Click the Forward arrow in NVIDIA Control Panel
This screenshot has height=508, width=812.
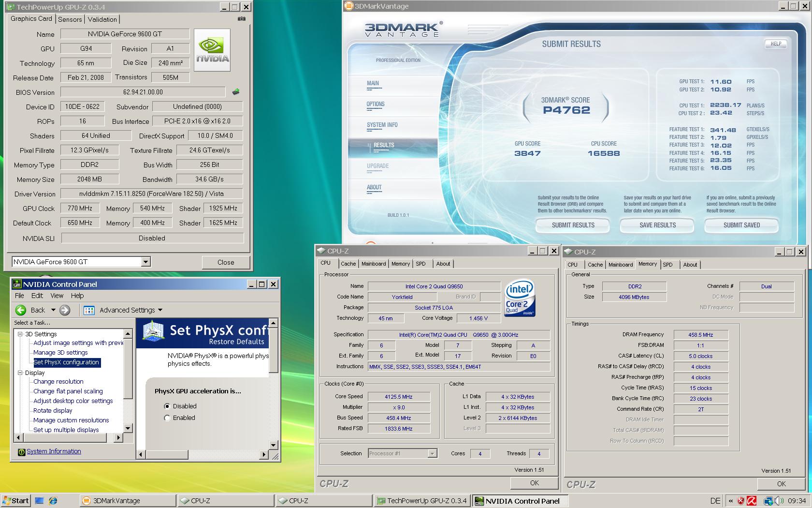(x=65, y=310)
